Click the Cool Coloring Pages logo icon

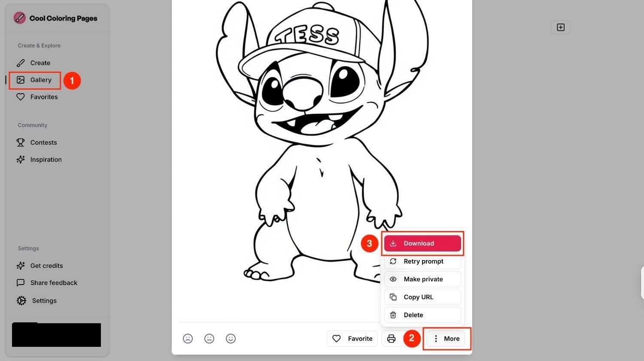pos(20,18)
